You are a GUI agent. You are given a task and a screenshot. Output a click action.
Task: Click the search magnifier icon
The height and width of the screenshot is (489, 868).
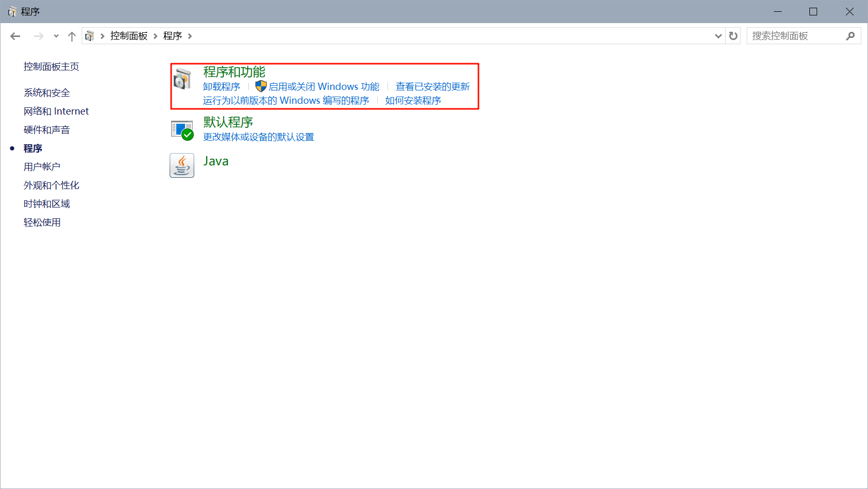tap(851, 36)
